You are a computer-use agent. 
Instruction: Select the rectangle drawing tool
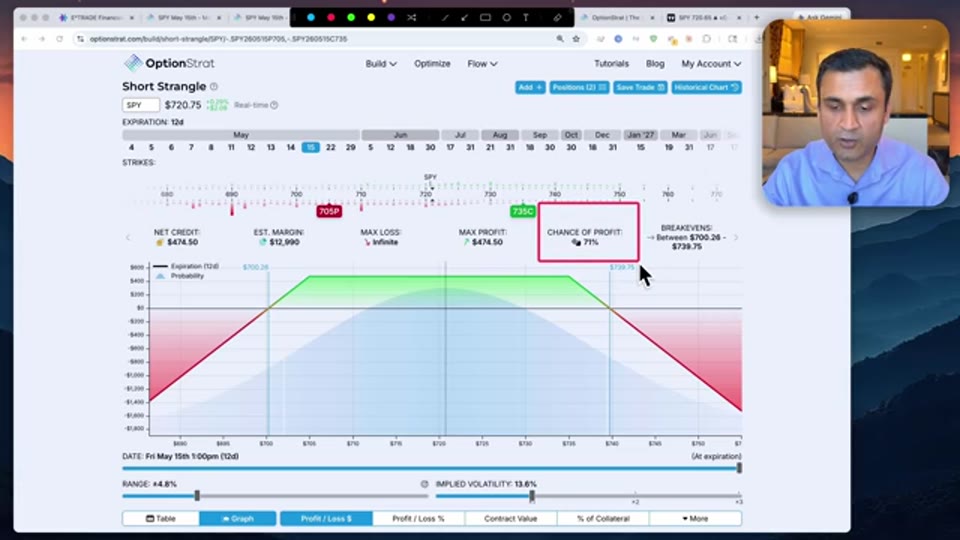(486, 18)
